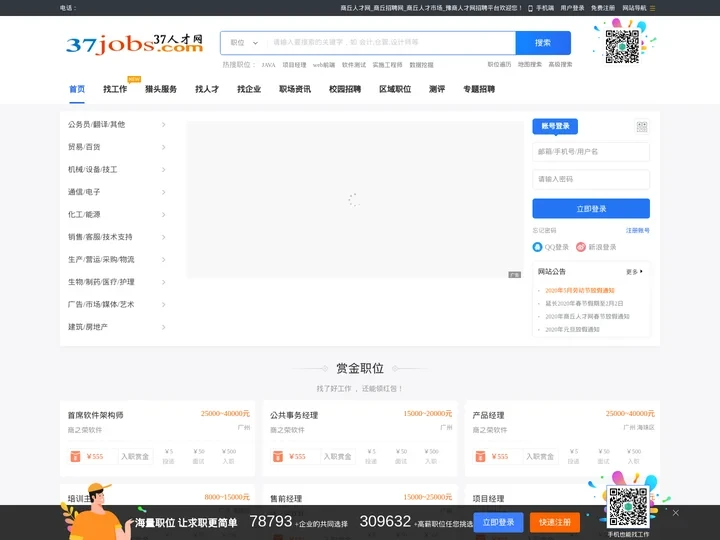Click the QQ login icon
Viewport: 720px width, 540px height.
(537, 247)
